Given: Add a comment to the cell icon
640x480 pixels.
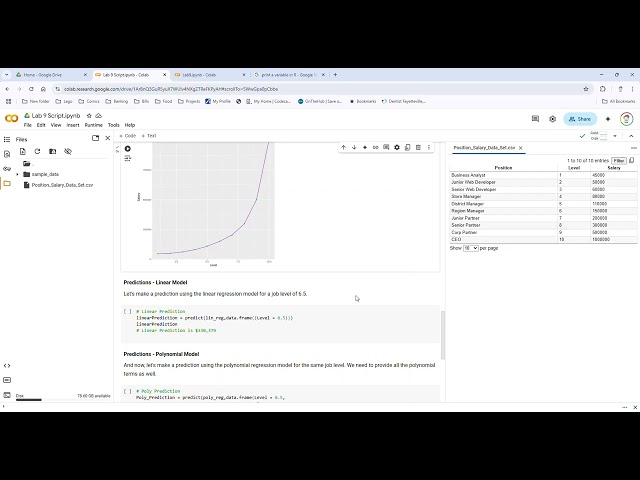Looking at the screenshot, I should point(386,147).
